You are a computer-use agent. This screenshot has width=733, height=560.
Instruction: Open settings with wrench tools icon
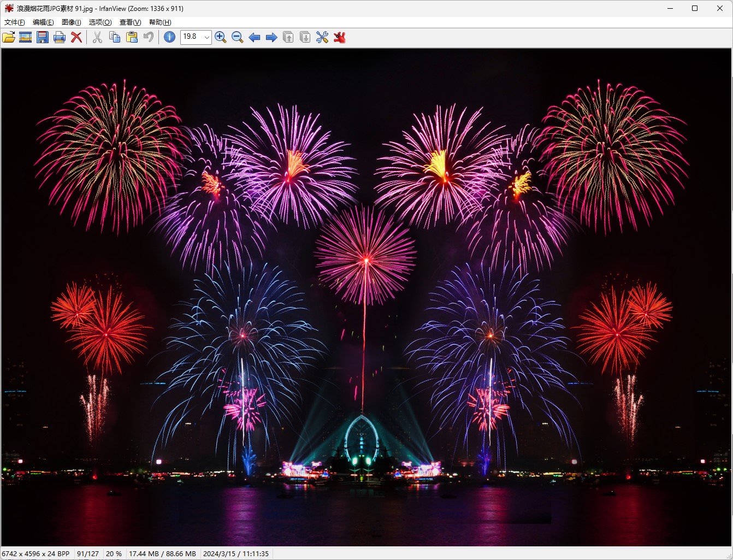pos(322,37)
